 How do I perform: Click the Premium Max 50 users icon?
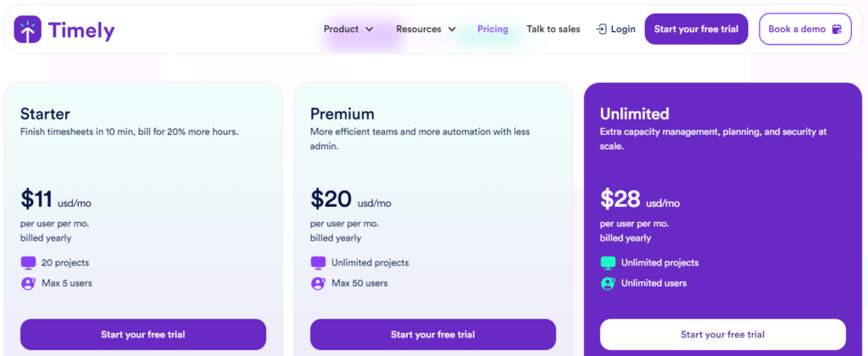[x=319, y=283]
